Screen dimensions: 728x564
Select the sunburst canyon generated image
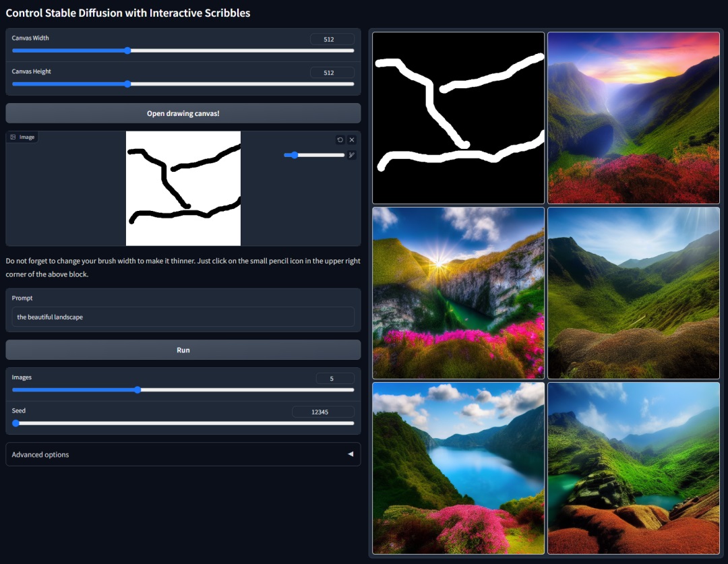click(x=458, y=292)
